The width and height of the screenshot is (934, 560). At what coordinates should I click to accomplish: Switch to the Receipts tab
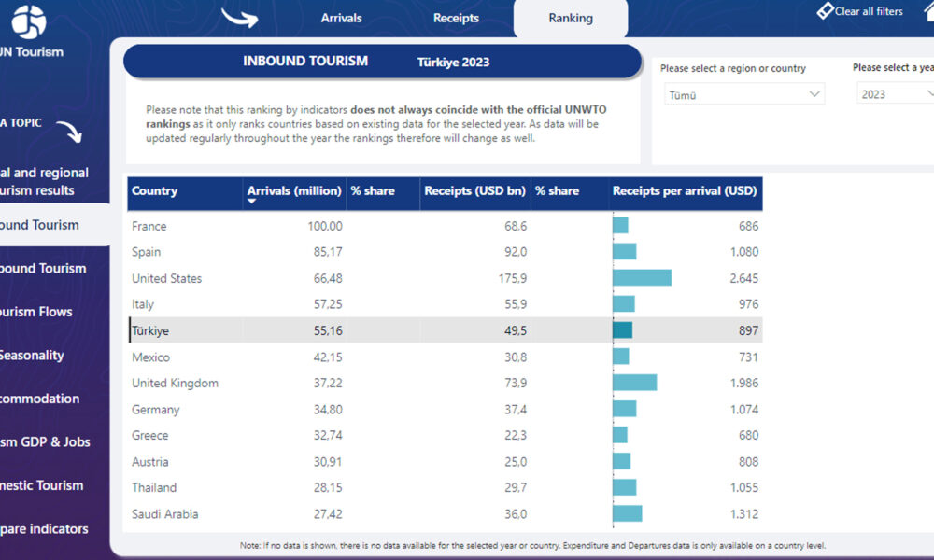(456, 18)
